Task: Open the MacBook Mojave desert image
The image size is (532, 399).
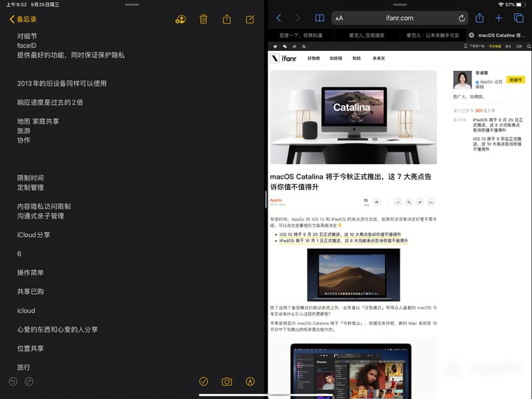Action: point(353,275)
